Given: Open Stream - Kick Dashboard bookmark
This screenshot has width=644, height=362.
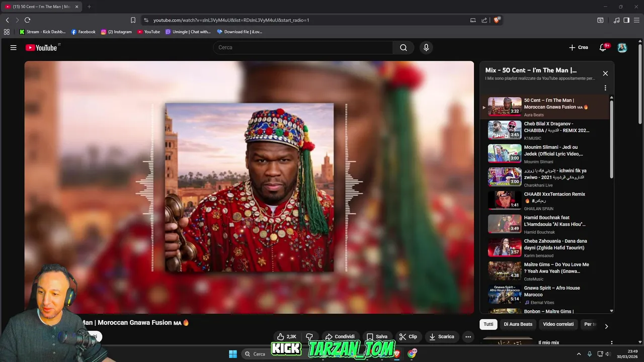Looking at the screenshot, I should (43, 32).
